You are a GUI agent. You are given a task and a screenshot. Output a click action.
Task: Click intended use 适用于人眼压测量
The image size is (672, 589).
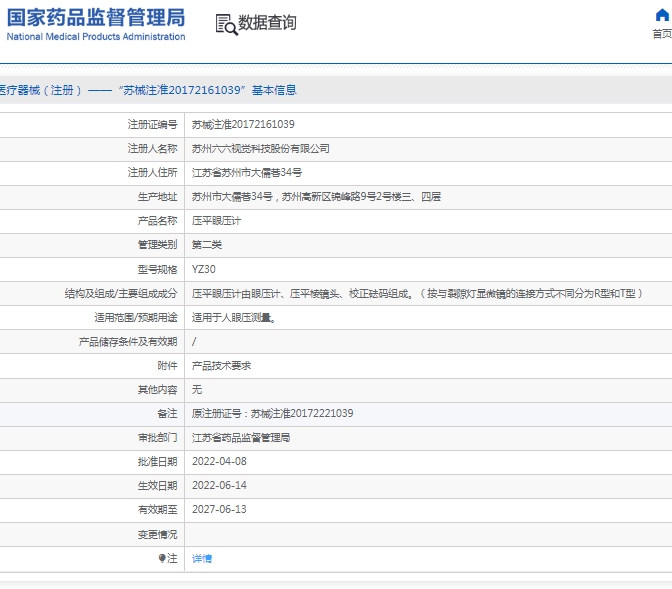(x=234, y=318)
